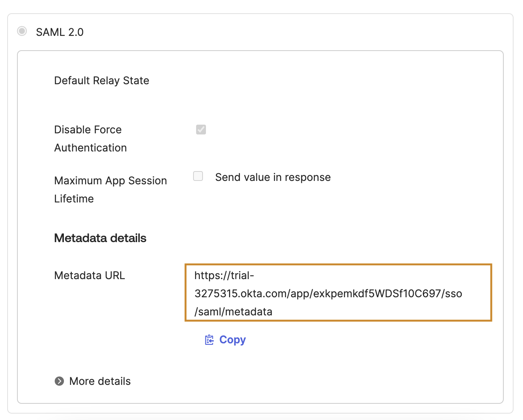Expand the More details text label
This screenshot has height=420, width=523.
pyautogui.click(x=100, y=381)
